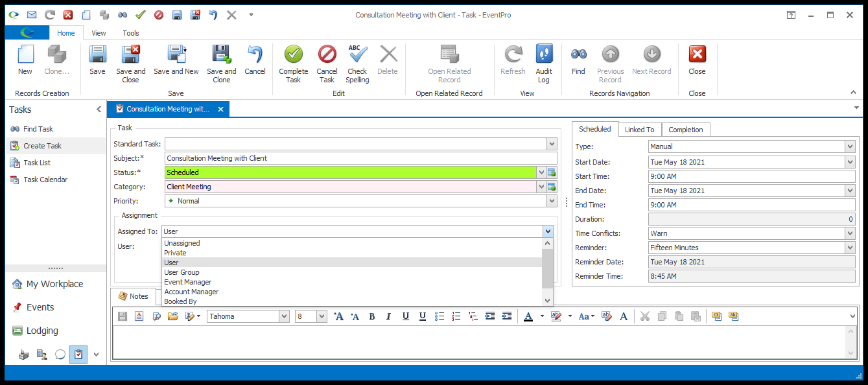The height and width of the screenshot is (385, 868).
Task: Choose Booked By from the list
Action: pos(351,301)
